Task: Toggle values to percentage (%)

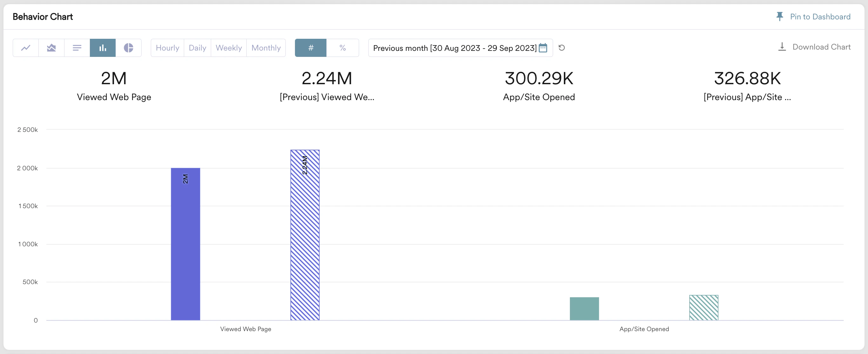Action: click(342, 48)
